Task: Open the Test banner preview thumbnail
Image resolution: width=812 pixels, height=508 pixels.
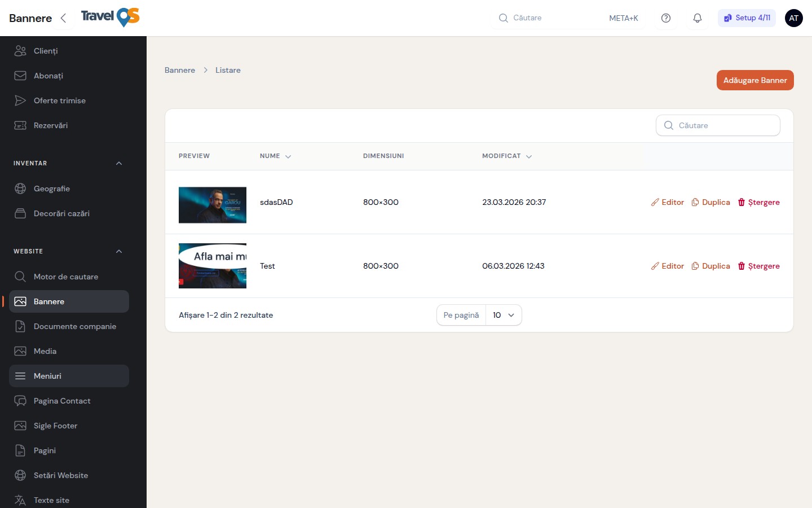Action: coord(213,266)
